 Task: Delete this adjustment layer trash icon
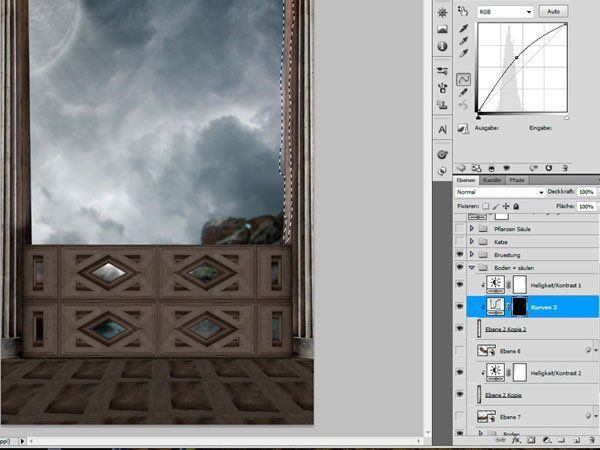coord(565,168)
